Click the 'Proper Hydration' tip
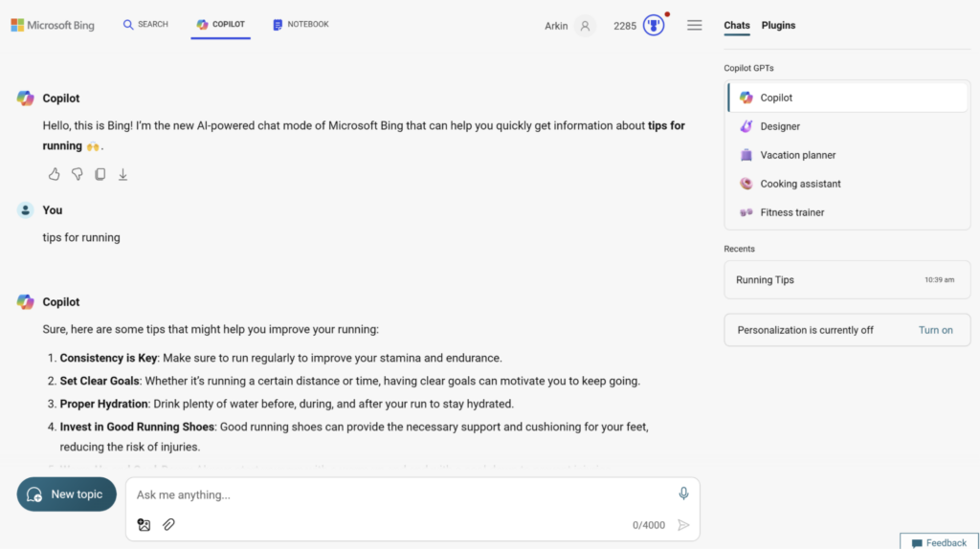The image size is (980, 549). coord(103,405)
